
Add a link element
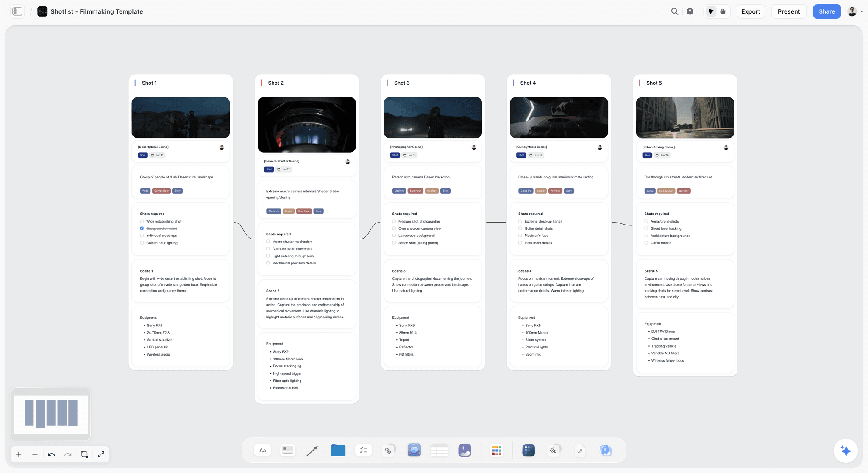point(388,450)
